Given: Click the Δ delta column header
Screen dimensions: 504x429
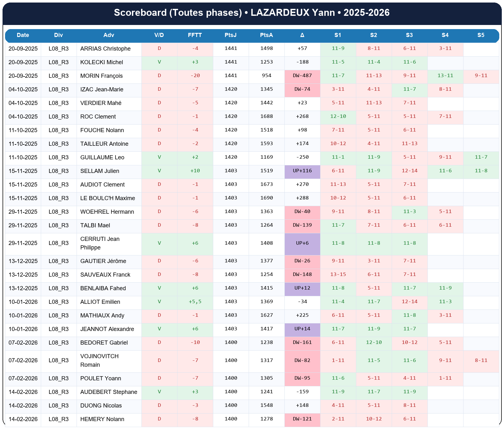Looking at the screenshot, I should [302, 35].
